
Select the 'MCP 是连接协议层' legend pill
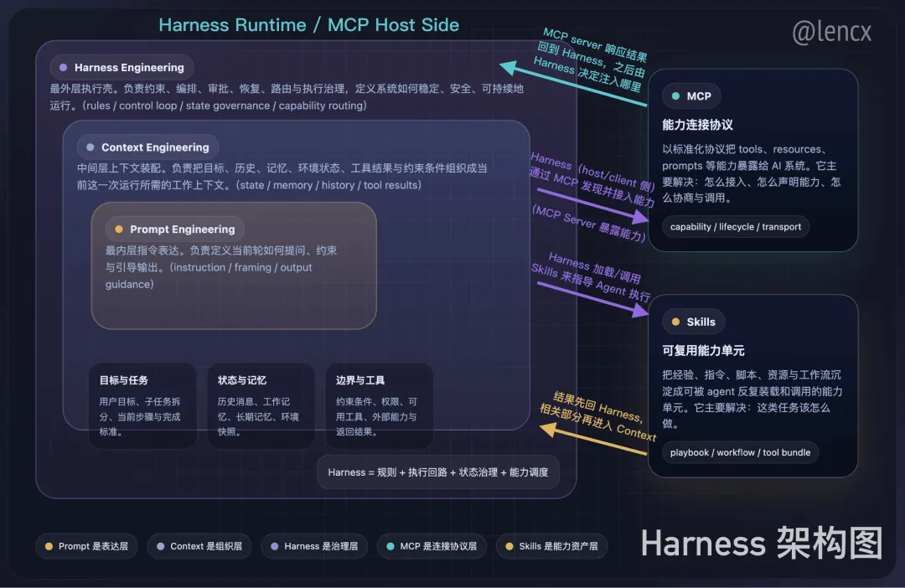pyautogui.click(x=432, y=546)
